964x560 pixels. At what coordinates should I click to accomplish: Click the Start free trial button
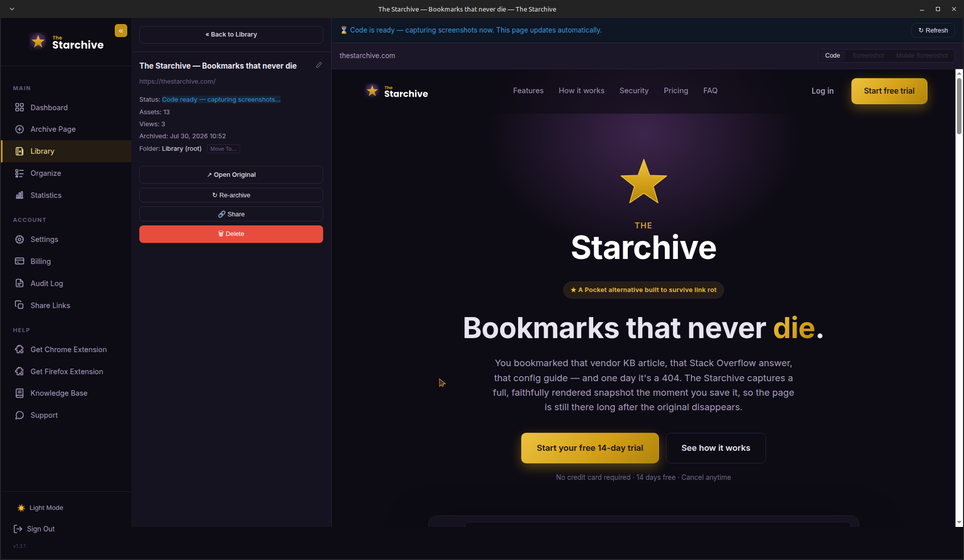(x=889, y=91)
